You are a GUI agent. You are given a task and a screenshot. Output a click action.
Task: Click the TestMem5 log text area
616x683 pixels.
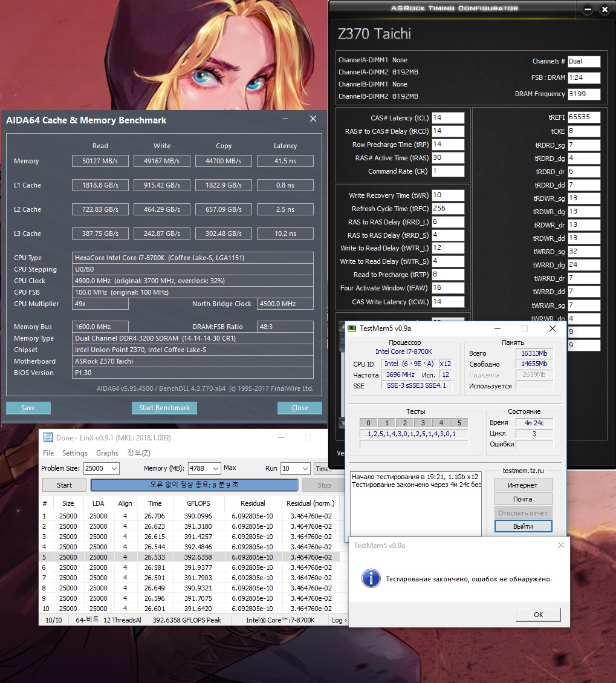[x=416, y=503]
